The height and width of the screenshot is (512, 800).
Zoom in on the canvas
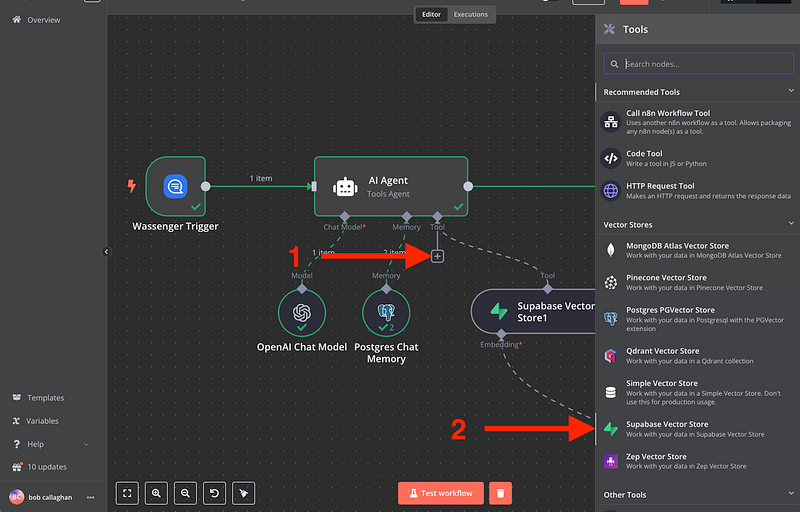(157, 493)
